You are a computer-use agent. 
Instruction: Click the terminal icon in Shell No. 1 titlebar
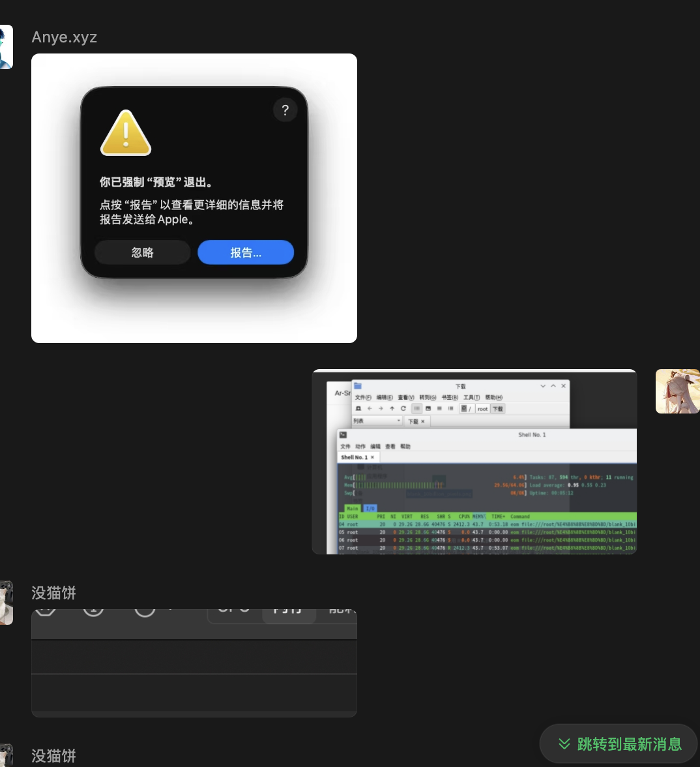tap(343, 435)
